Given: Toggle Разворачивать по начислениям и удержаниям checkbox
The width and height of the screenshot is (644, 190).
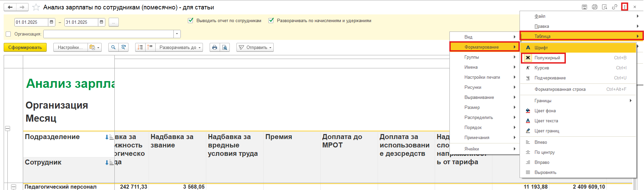Looking at the screenshot, I should coord(271,20).
